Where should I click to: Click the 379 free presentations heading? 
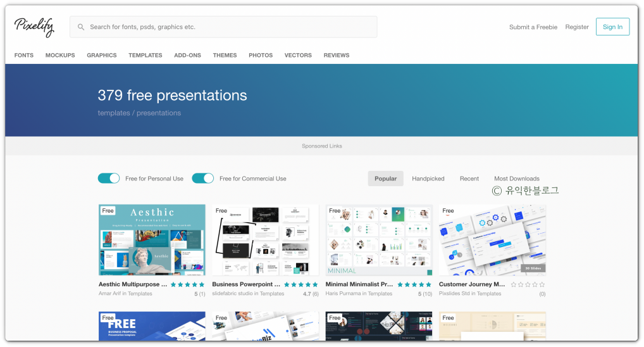point(172,96)
